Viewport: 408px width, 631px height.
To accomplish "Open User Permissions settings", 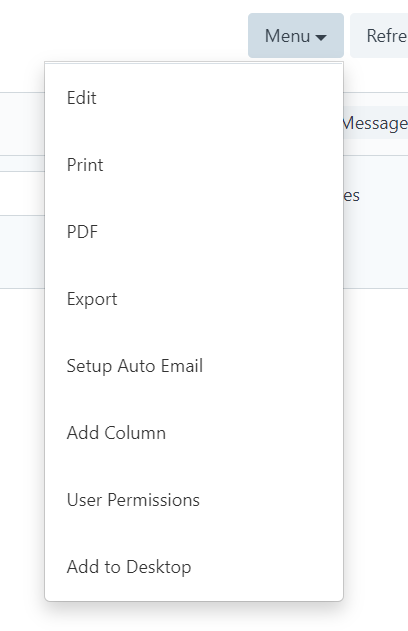I will (x=194, y=500).
